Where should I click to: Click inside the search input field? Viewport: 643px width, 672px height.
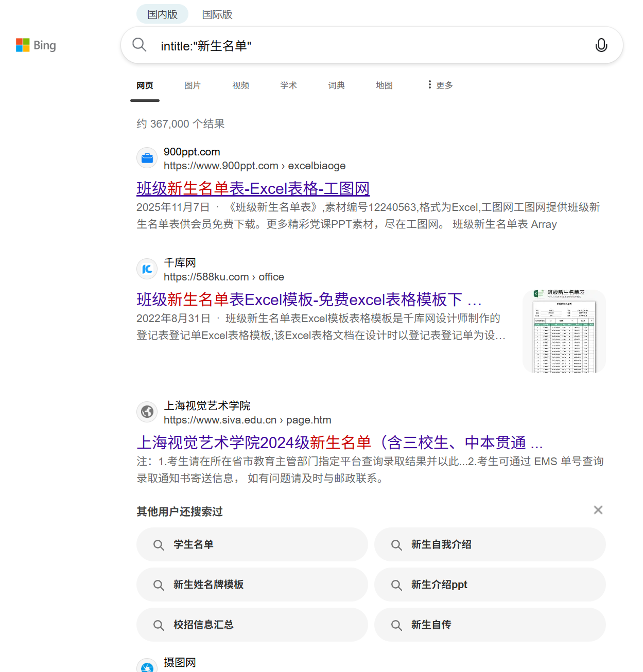tap(309, 45)
